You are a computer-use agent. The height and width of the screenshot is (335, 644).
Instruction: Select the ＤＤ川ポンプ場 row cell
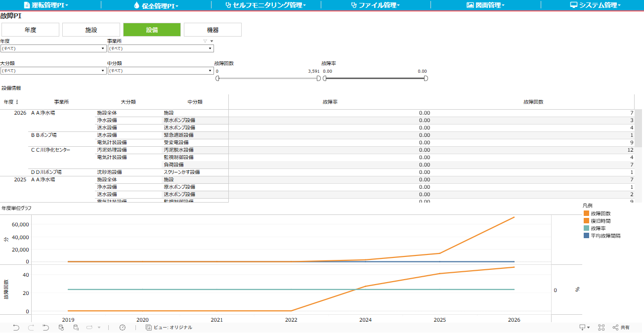tap(46, 172)
